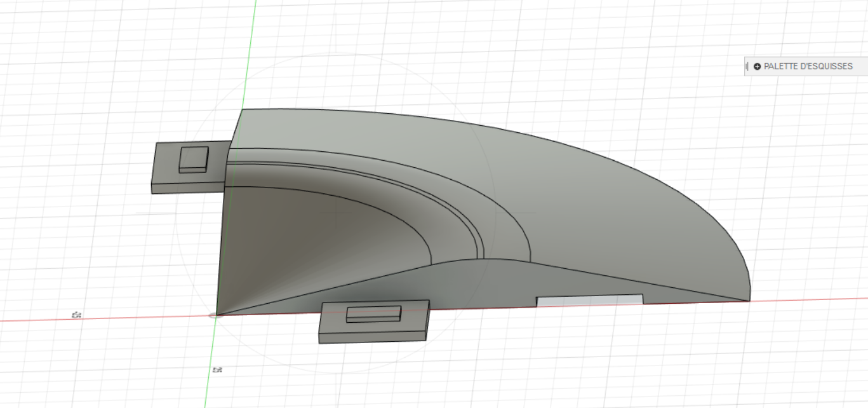Select the 25 axis label below origin
The height and width of the screenshot is (408, 868).
[x=217, y=371]
